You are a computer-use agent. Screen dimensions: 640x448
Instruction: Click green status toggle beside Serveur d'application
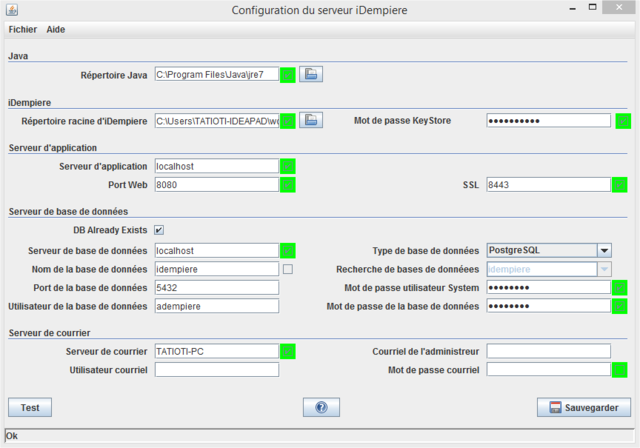(288, 166)
